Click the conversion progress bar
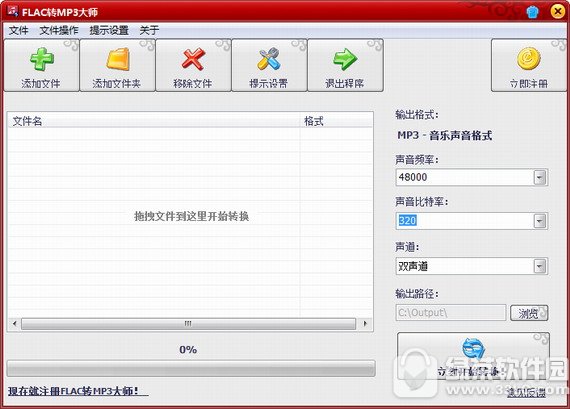Image resolution: width=570 pixels, height=409 pixels. [191, 369]
